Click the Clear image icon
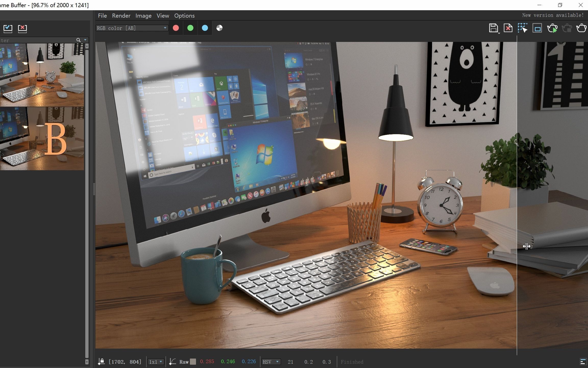The height and width of the screenshot is (368, 588). click(x=508, y=28)
